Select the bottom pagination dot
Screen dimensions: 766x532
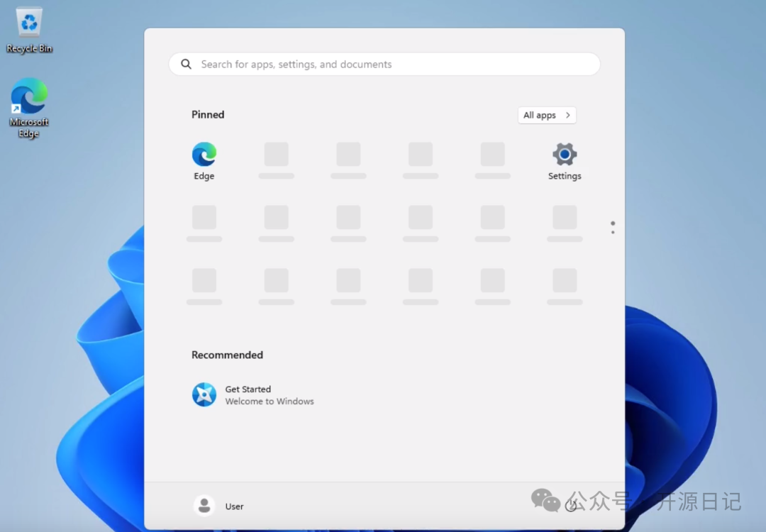click(x=613, y=232)
